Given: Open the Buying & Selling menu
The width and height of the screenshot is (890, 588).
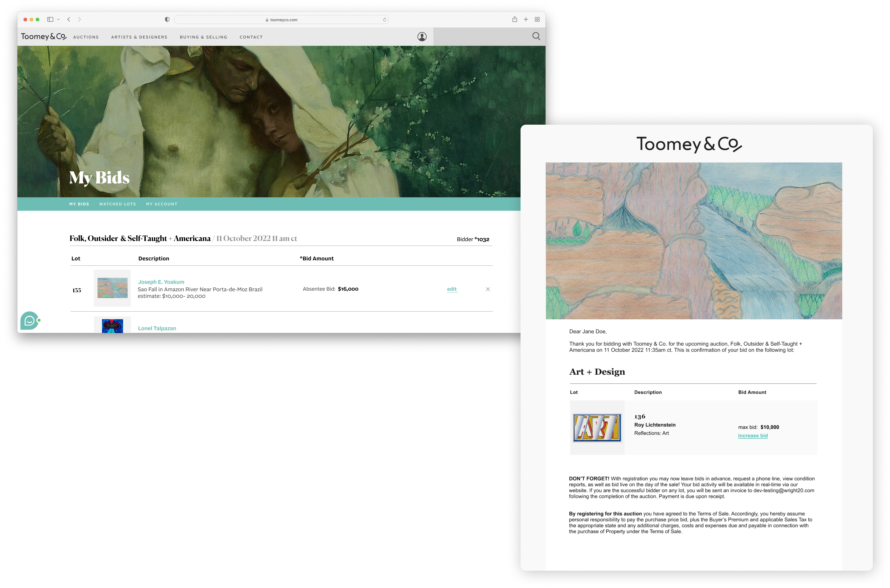Looking at the screenshot, I should (x=203, y=37).
